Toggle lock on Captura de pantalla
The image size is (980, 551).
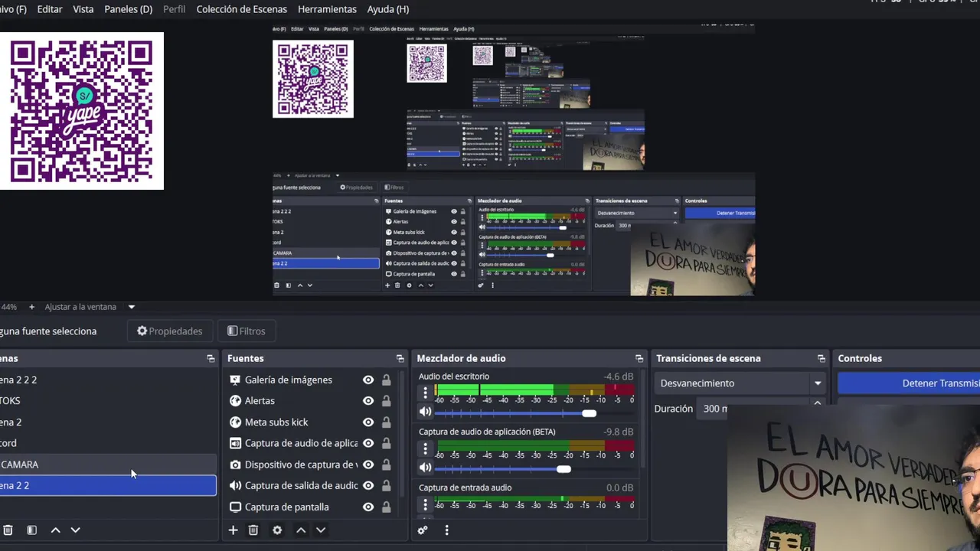pos(386,507)
